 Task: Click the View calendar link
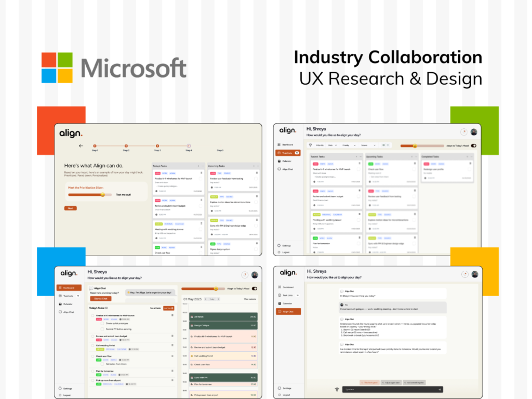tap(250, 299)
